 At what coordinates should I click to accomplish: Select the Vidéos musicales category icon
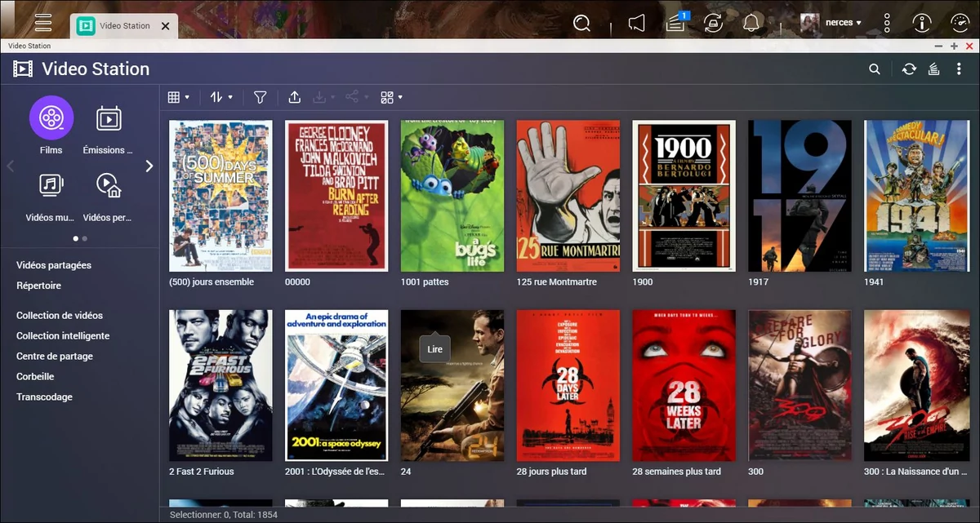pos(51,185)
